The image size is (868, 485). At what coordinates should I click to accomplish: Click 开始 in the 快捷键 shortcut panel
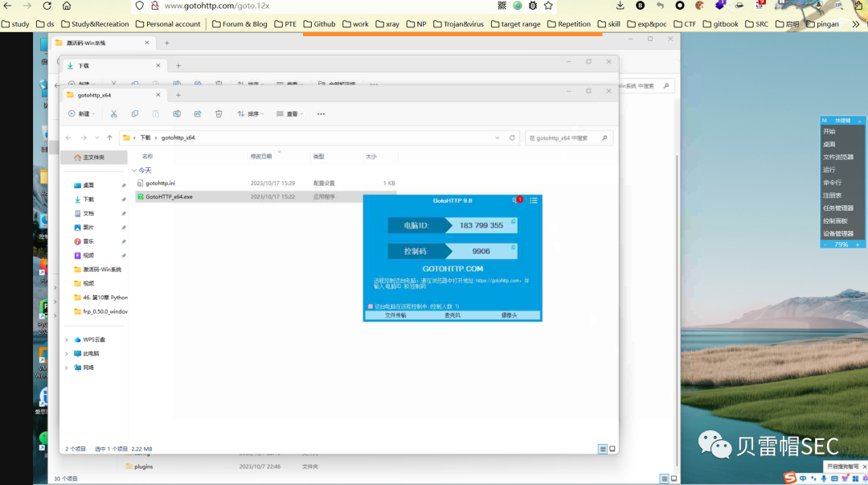(x=829, y=131)
